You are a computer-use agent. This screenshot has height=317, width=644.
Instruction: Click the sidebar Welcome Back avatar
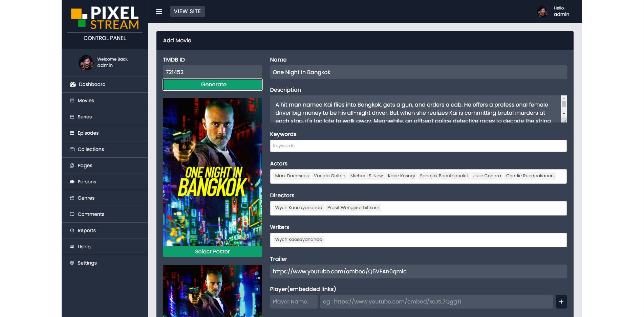tap(86, 62)
